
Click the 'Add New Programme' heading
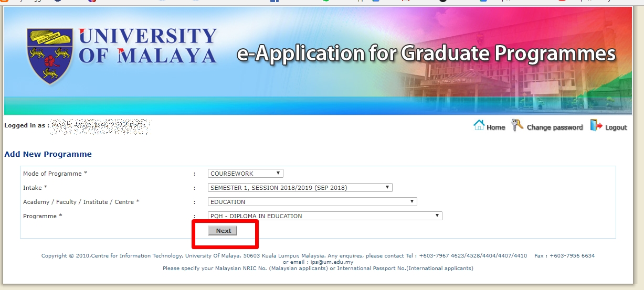pyautogui.click(x=48, y=154)
